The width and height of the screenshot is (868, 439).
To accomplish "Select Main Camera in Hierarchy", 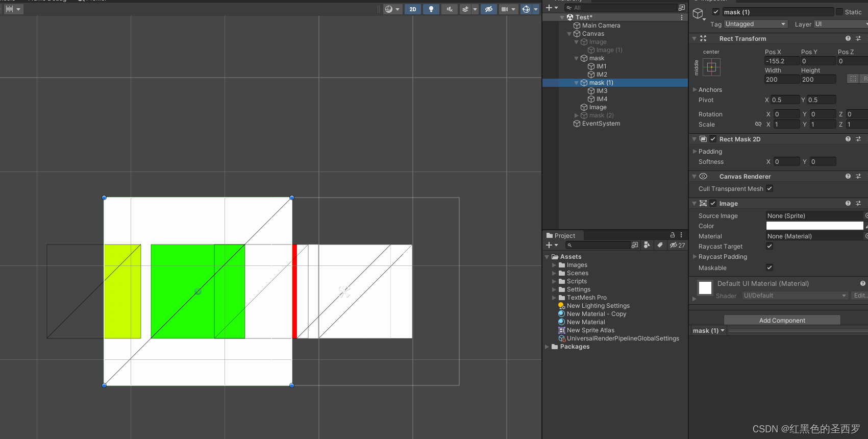I will click(x=601, y=26).
